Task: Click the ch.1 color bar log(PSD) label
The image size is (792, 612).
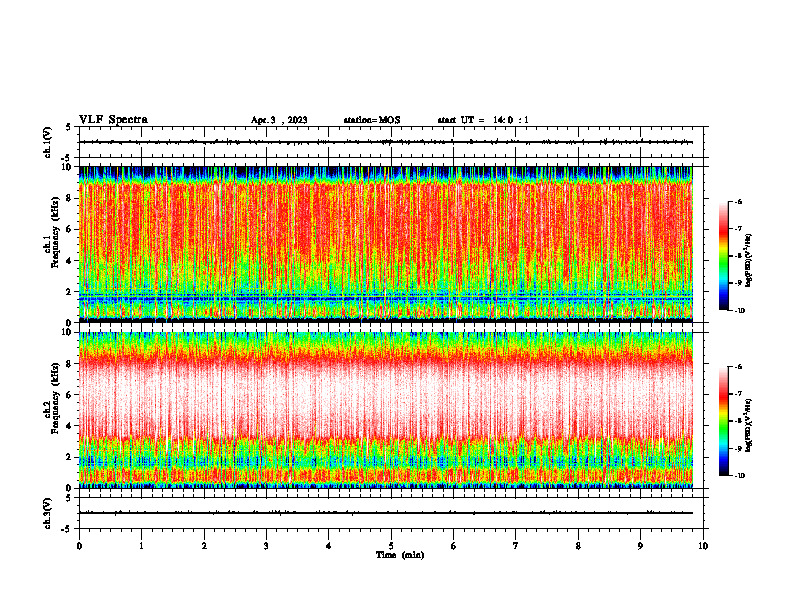Action: point(749,261)
